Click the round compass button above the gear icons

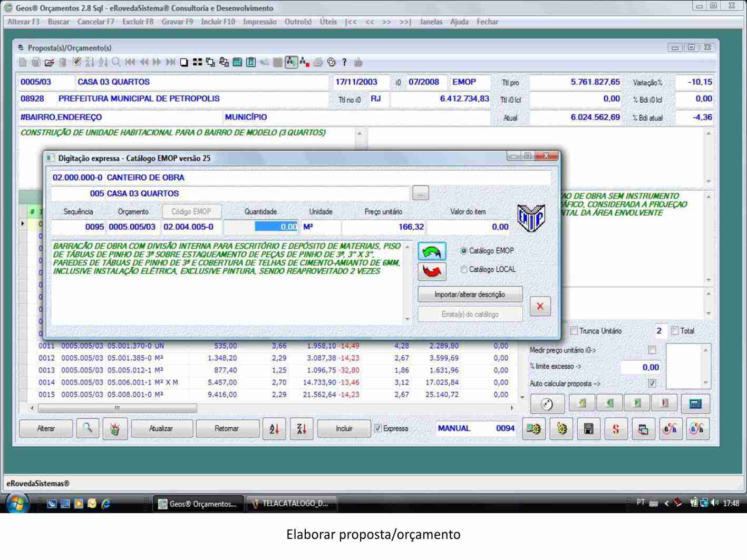tap(547, 404)
